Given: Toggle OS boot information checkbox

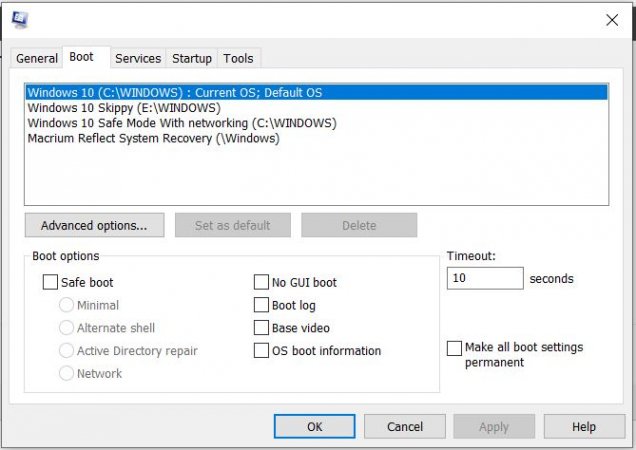Looking at the screenshot, I should 261,350.
